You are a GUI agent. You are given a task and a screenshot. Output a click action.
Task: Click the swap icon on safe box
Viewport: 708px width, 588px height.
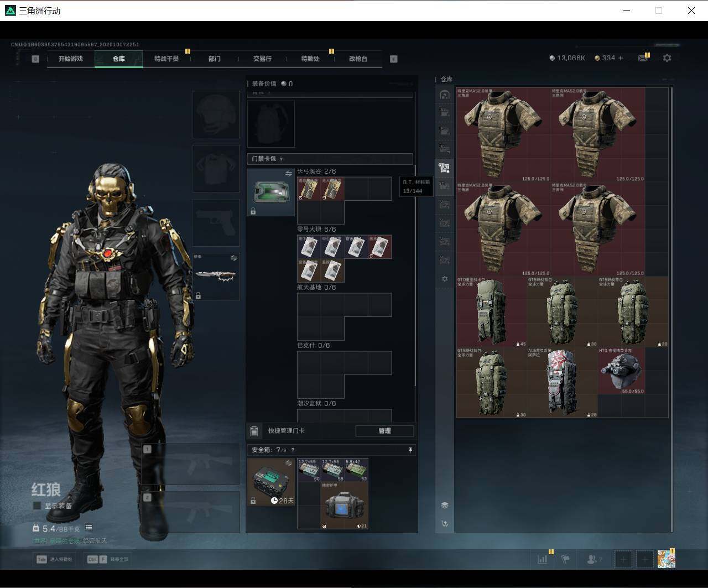click(x=289, y=462)
